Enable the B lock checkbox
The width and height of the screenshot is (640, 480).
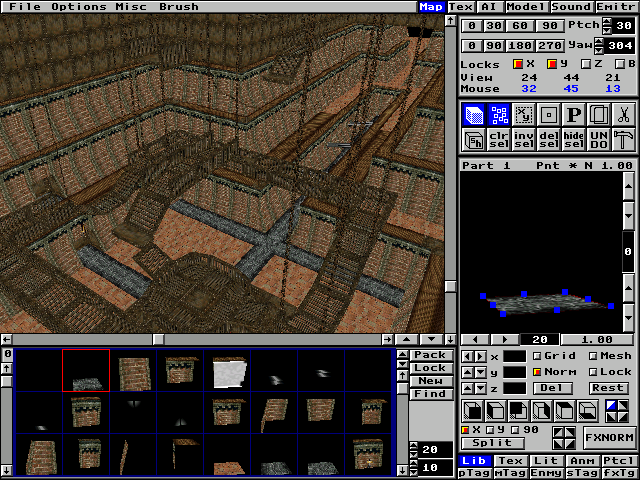point(620,64)
